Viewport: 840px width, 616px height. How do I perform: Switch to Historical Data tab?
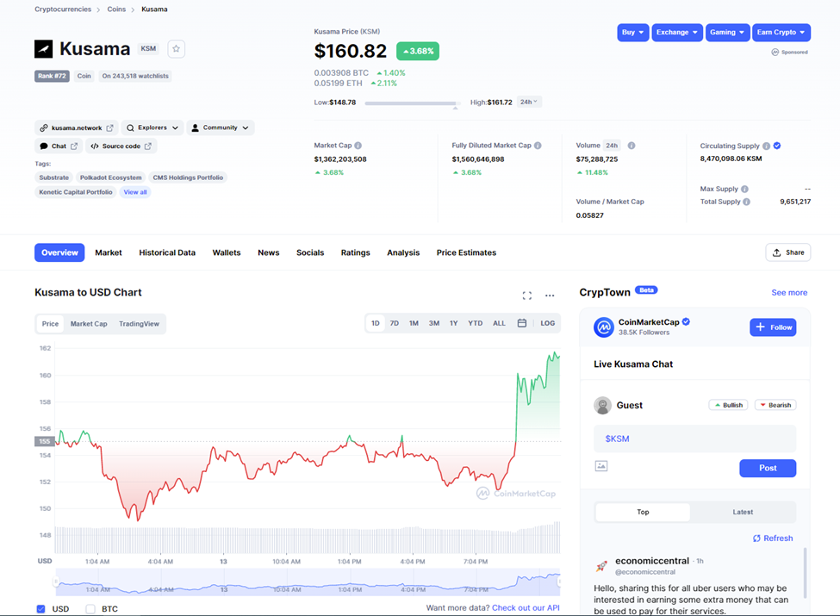pyautogui.click(x=167, y=252)
